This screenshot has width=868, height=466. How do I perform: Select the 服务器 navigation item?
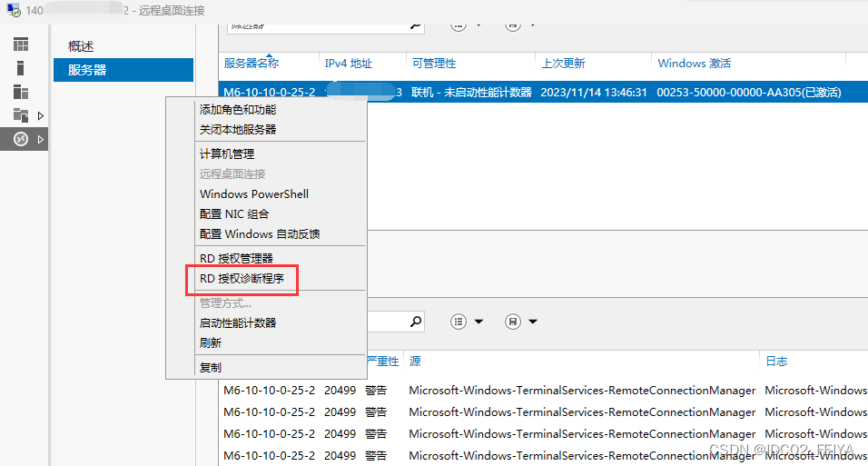click(123, 70)
